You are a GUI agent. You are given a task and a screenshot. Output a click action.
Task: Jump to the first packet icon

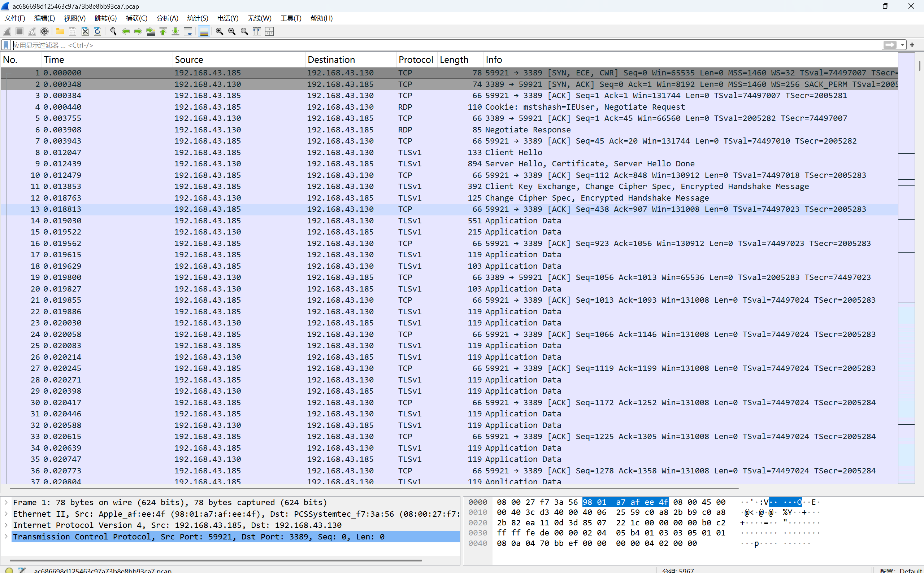pyautogui.click(x=163, y=31)
